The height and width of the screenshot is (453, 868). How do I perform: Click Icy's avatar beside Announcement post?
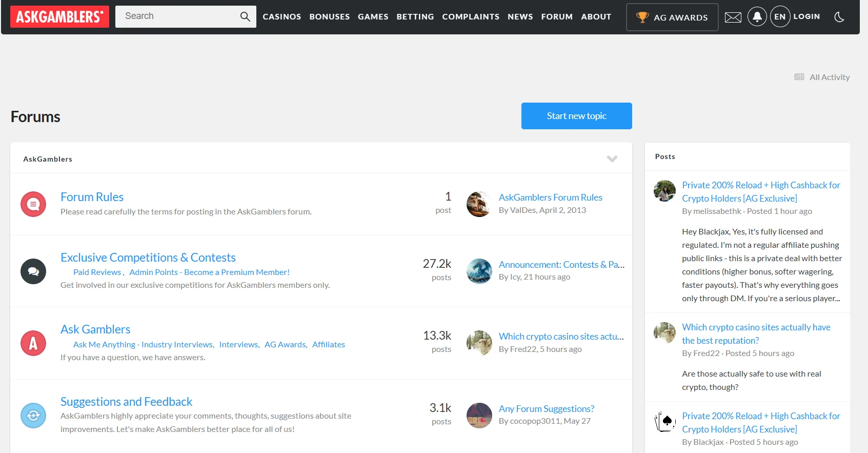click(x=479, y=271)
